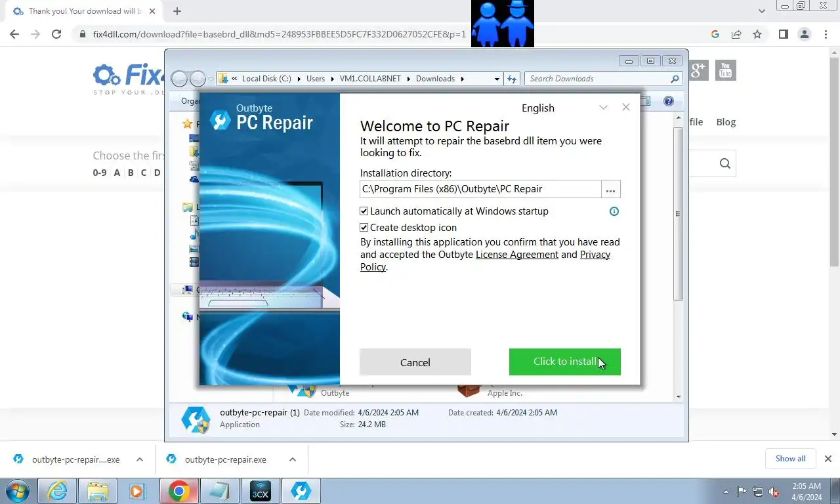Click the Explorer refresh button
The image size is (840, 504).
coord(512,79)
